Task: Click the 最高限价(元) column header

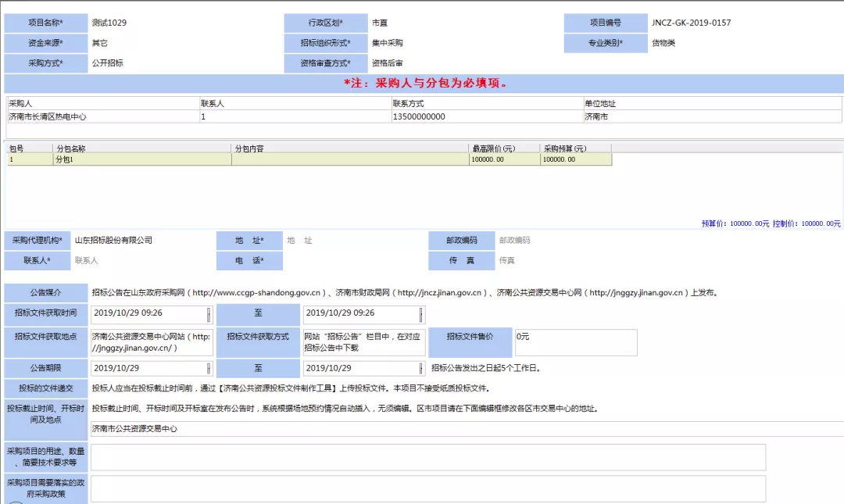Action: pyautogui.click(x=503, y=148)
